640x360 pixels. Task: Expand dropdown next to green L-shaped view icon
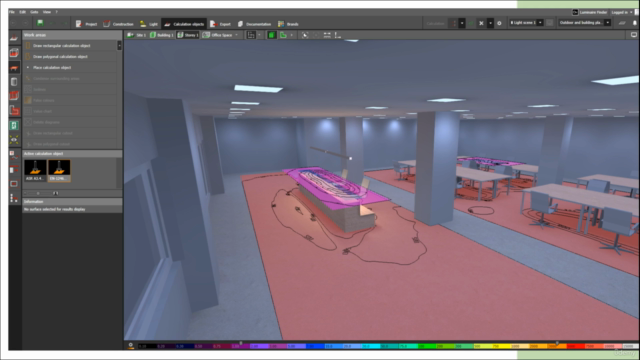[291, 35]
